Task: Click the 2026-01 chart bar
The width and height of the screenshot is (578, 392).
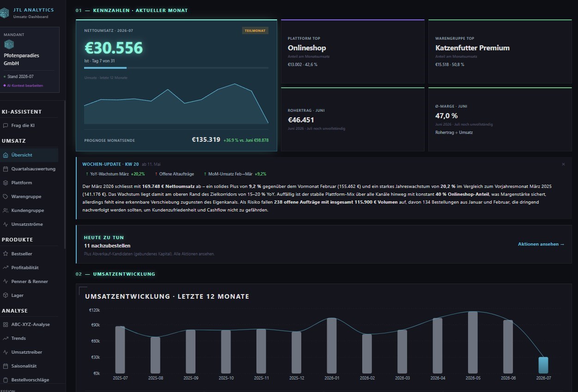Action: pyautogui.click(x=332, y=346)
